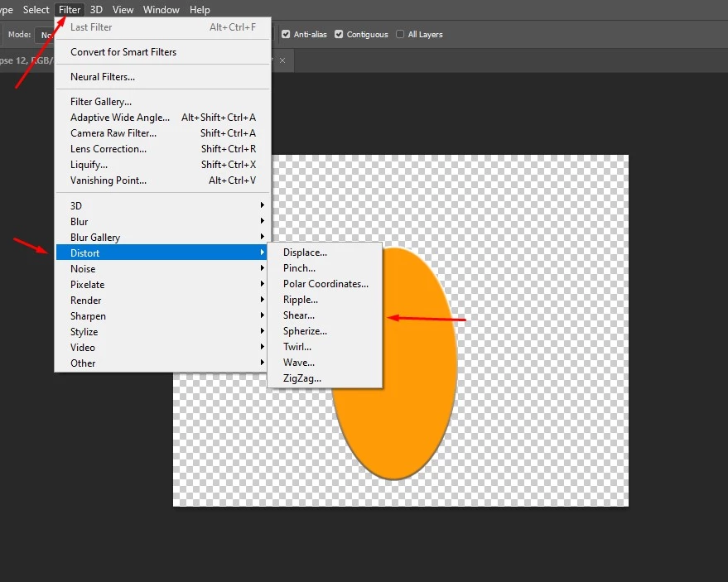This screenshot has height=582, width=728.
Task: Open the View menu
Action: coord(123,10)
